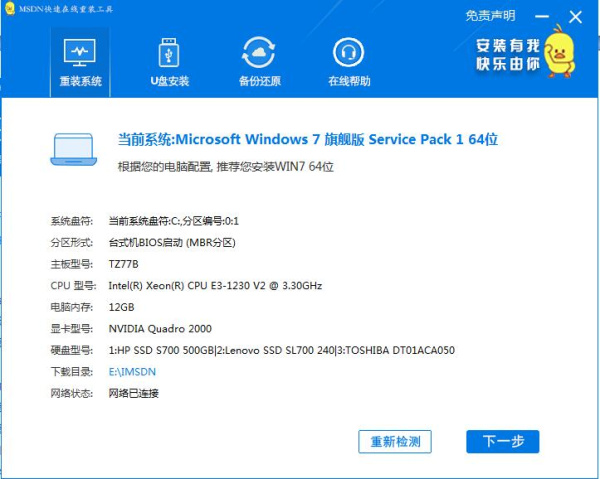600x479 pixels.
Task: Click the 网络已连接 status value
Action: pyautogui.click(x=134, y=393)
